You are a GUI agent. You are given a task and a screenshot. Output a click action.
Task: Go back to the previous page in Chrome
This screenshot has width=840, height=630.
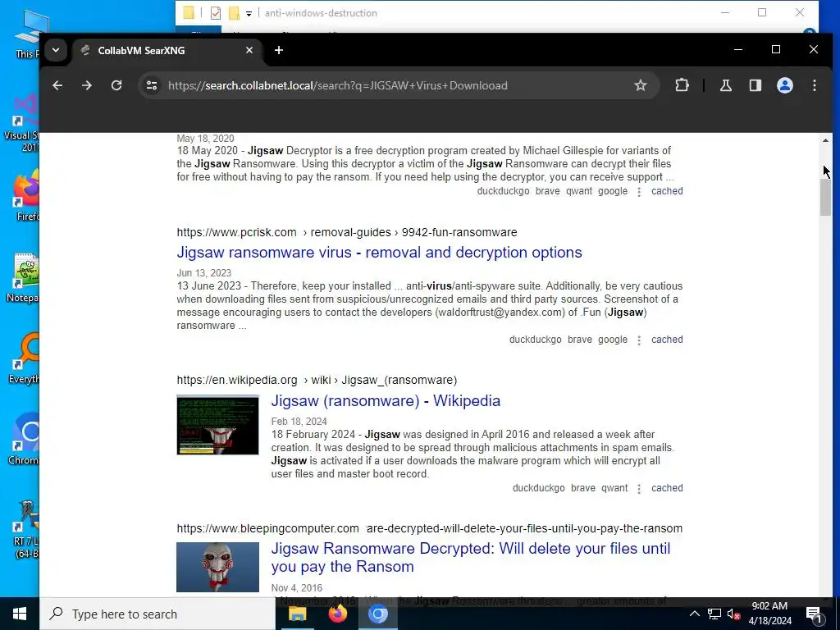point(57,85)
